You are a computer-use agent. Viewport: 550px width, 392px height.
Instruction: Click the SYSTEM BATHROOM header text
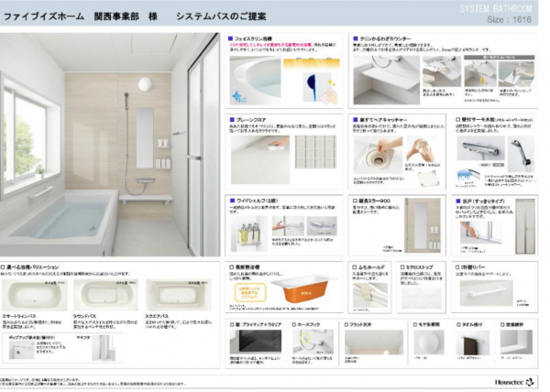496,8
